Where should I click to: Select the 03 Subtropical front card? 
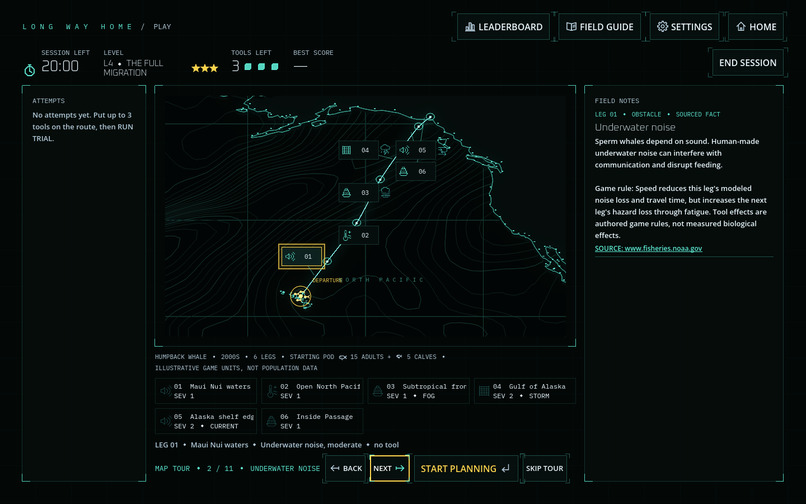(x=418, y=391)
